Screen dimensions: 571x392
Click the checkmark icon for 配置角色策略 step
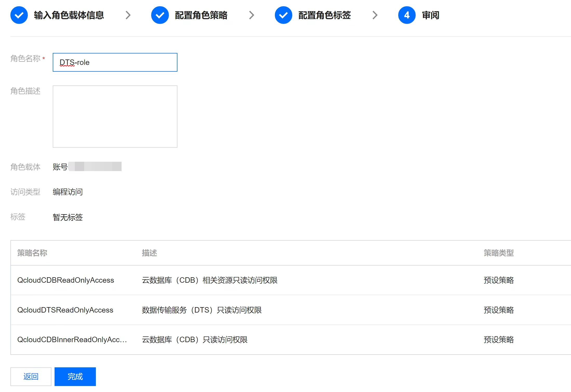(x=160, y=15)
